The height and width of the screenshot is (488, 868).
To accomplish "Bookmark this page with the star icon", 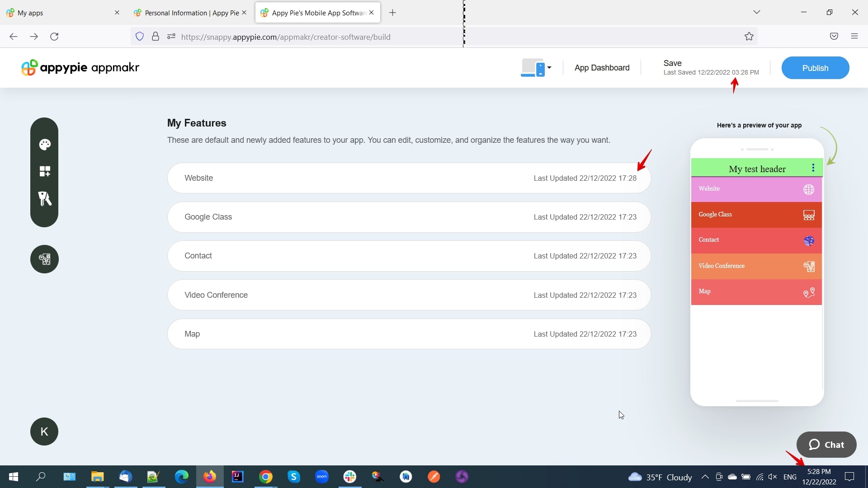I will pos(749,37).
